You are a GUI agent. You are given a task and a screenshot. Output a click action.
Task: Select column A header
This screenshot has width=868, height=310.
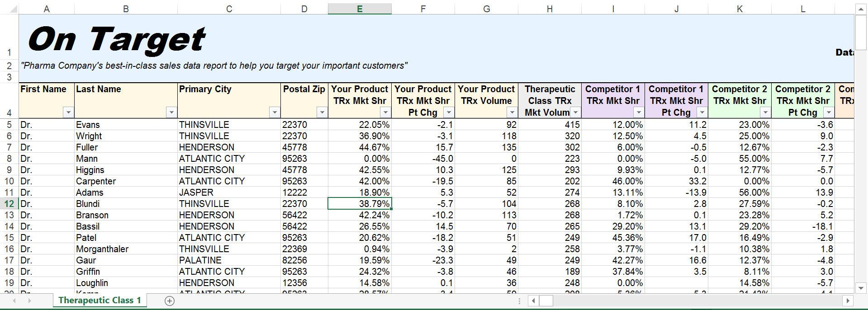[47, 9]
